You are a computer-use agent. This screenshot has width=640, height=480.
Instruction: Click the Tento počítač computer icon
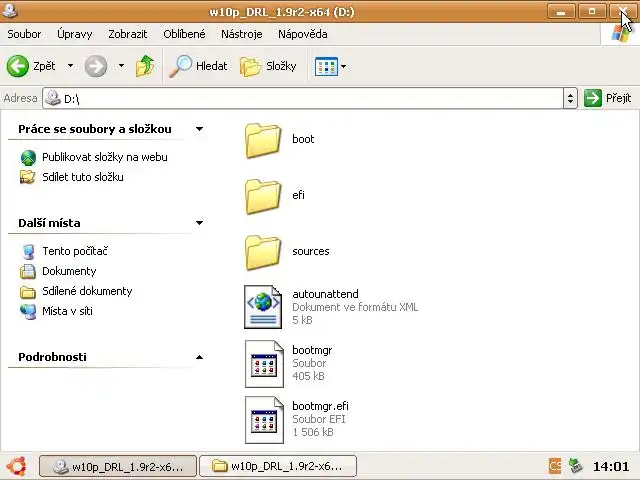point(28,251)
